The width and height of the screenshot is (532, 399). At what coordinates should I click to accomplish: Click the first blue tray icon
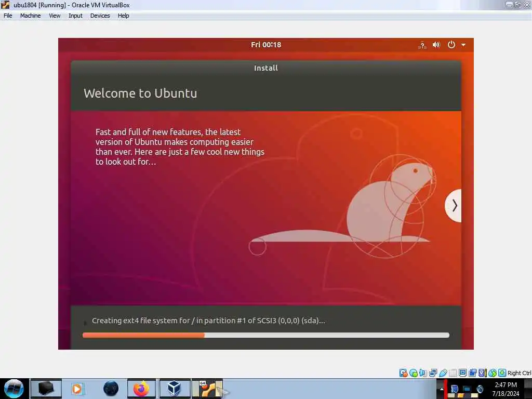pyautogui.click(x=455, y=389)
